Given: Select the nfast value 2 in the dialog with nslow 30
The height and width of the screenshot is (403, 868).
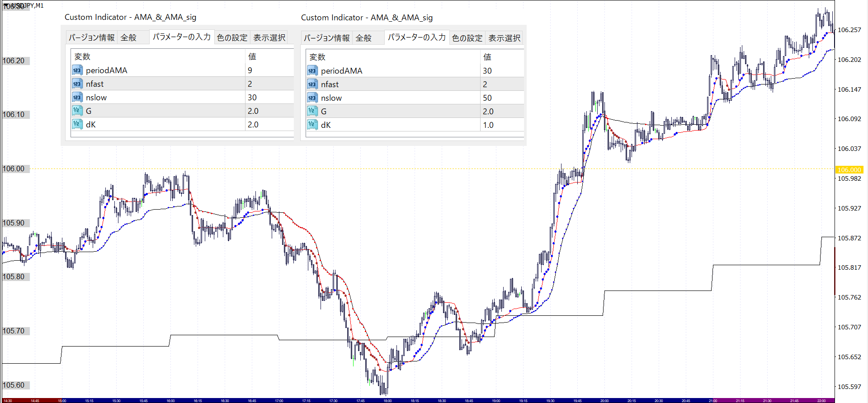Looking at the screenshot, I should (269, 84).
